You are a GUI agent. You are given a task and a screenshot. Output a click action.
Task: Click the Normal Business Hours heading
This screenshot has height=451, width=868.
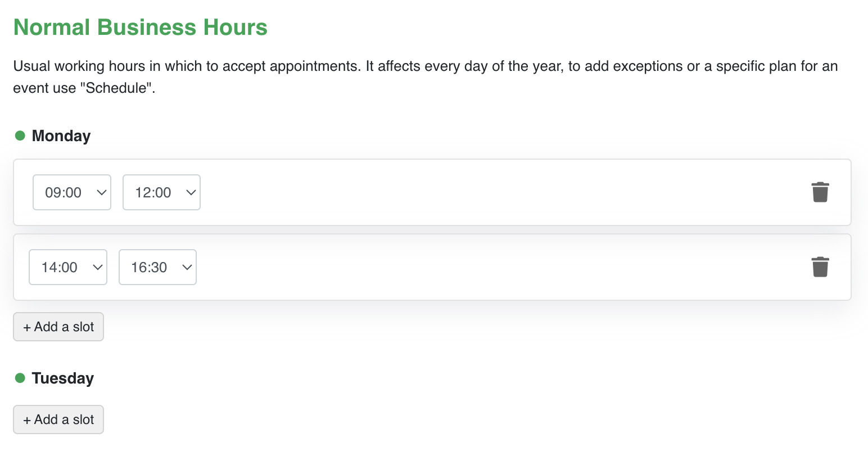pos(141,27)
